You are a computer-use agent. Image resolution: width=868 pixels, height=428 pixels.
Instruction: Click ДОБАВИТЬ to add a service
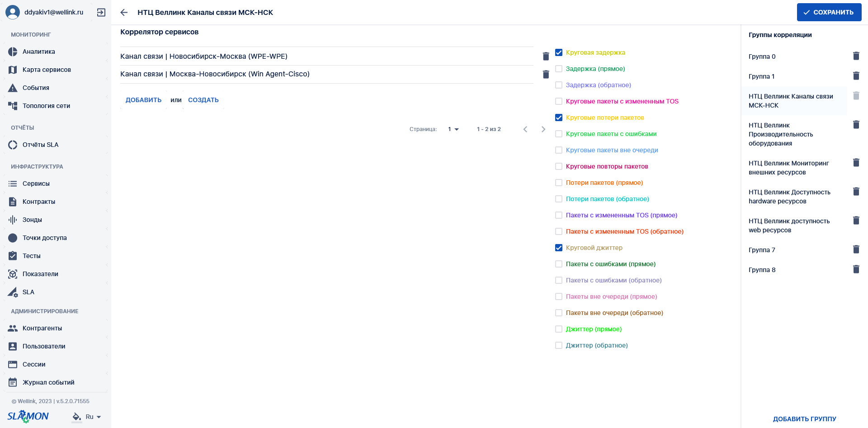tap(143, 100)
